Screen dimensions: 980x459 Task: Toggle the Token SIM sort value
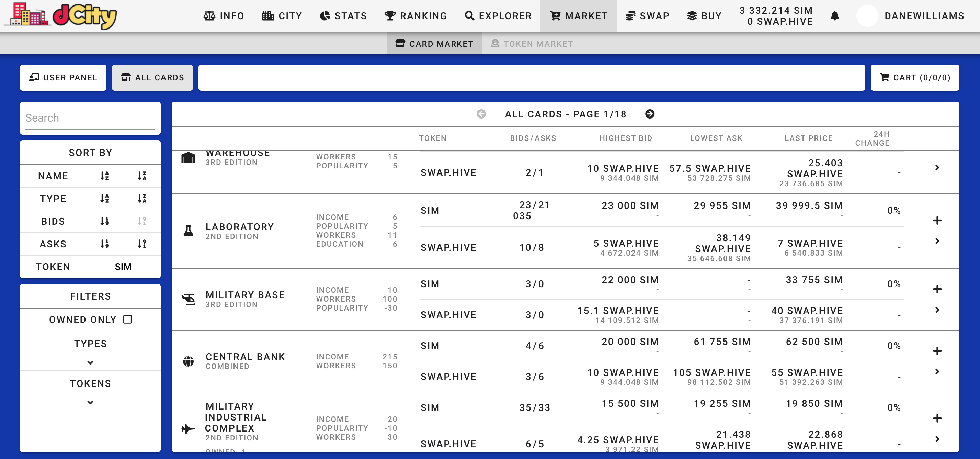(x=123, y=266)
